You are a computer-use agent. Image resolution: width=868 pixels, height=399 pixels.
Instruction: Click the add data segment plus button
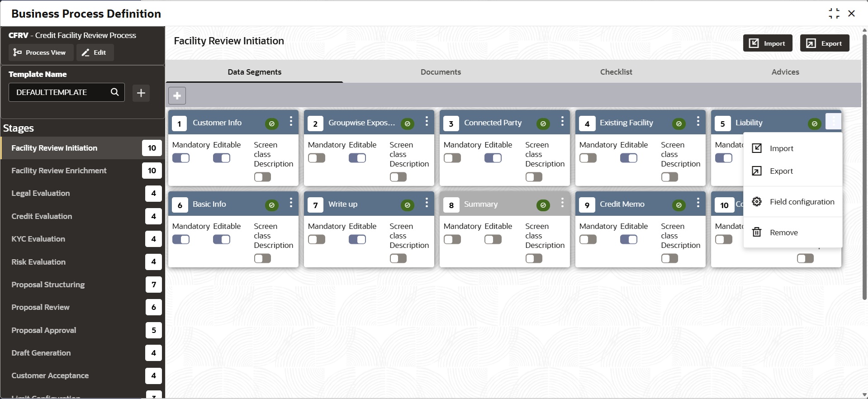pos(177,95)
